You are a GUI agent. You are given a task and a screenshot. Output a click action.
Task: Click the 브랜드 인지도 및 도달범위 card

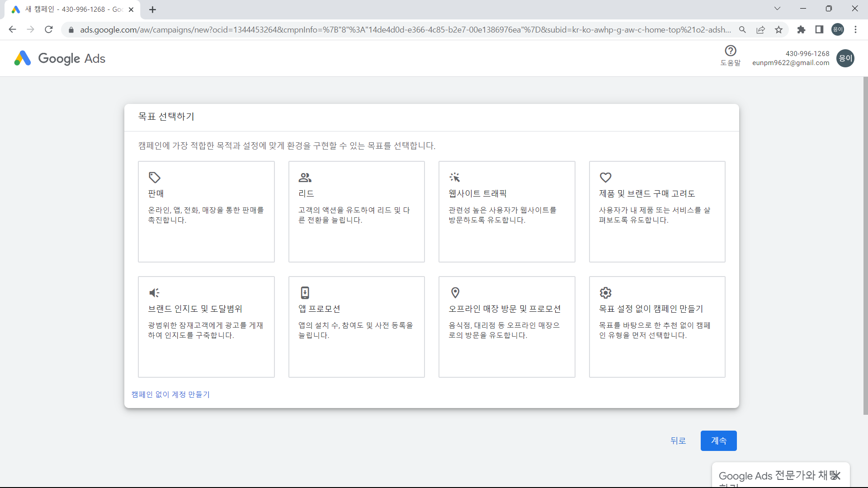pyautogui.click(x=206, y=327)
